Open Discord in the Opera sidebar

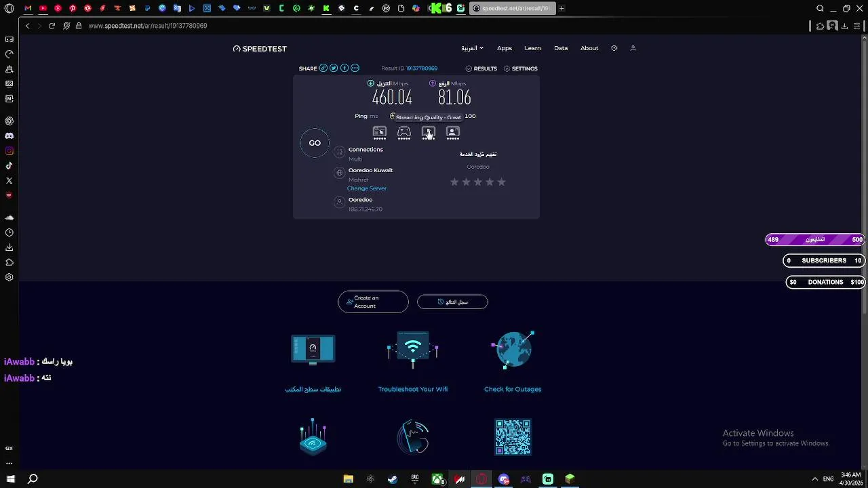(9, 136)
